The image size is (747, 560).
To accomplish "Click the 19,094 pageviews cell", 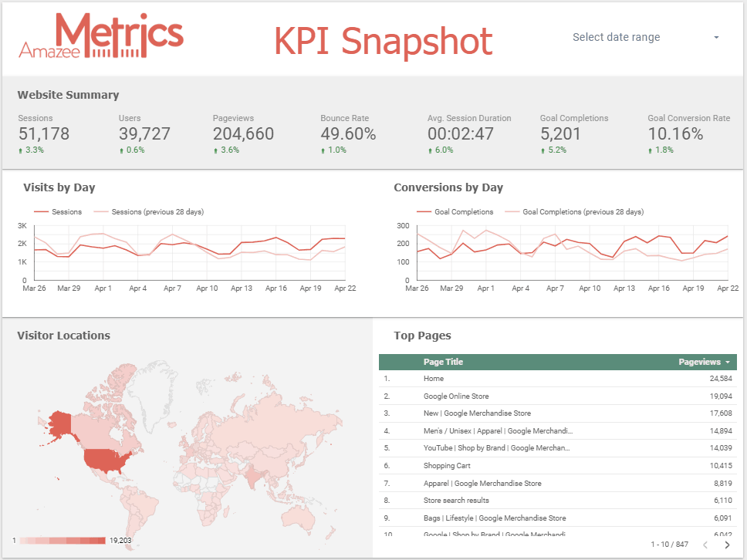I will click(721, 396).
